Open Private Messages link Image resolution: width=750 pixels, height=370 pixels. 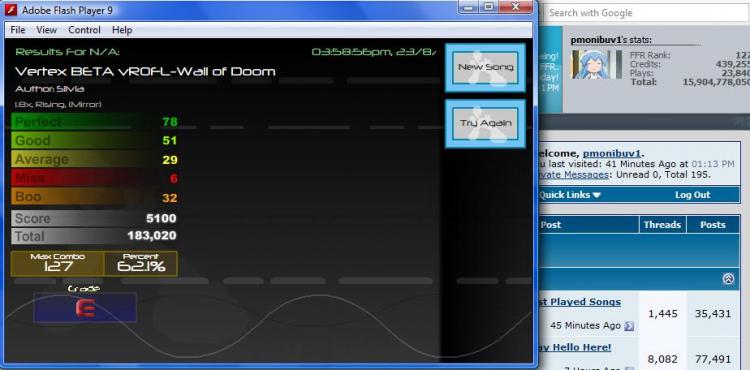tap(574, 174)
